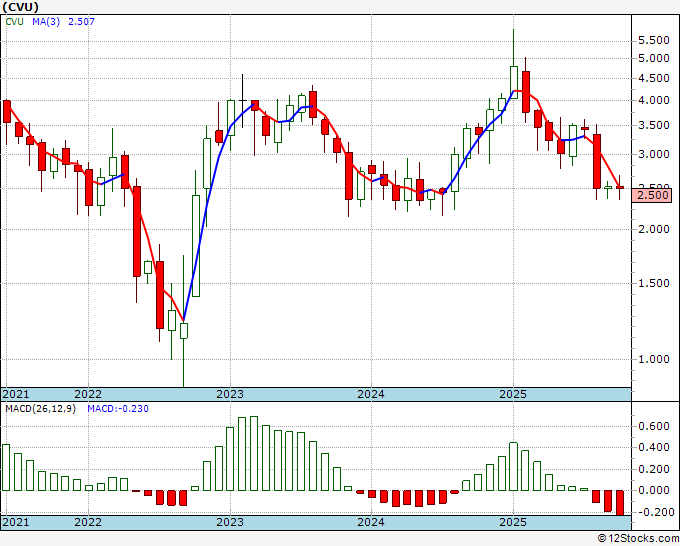680x546 pixels.
Task: Click the last red MACD histogram bar
Action: (620, 503)
